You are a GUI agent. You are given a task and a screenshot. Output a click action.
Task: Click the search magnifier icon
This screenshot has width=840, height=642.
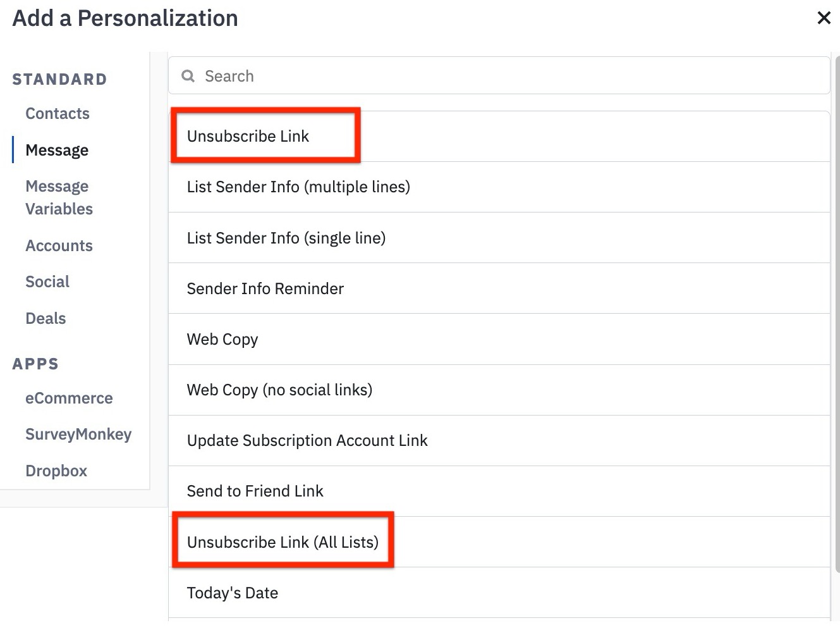click(x=188, y=75)
